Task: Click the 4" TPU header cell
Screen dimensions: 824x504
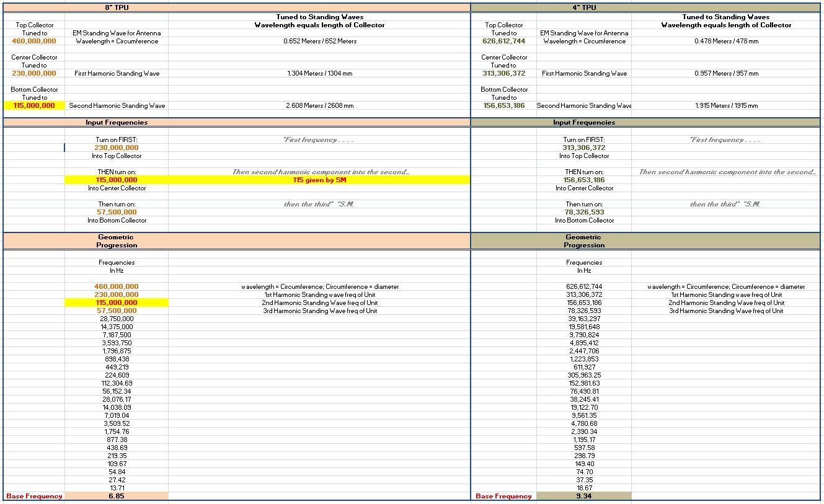Action: pos(583,7)
